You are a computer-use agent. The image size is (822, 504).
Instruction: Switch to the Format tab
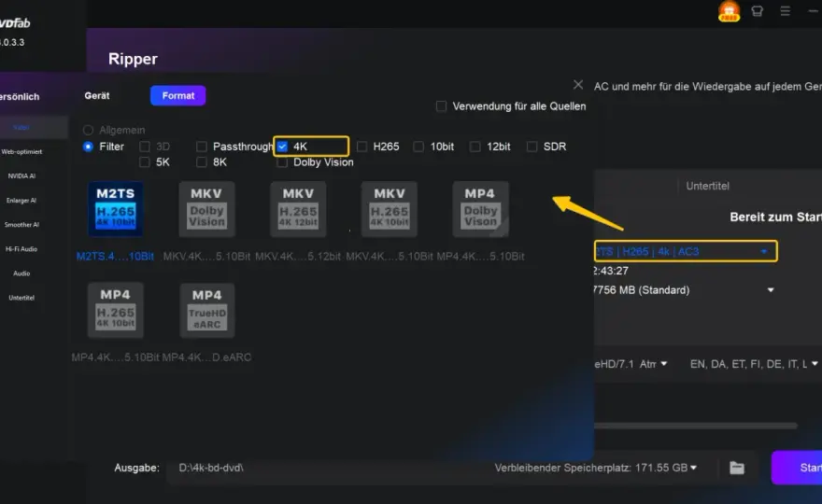click(177, 95)
